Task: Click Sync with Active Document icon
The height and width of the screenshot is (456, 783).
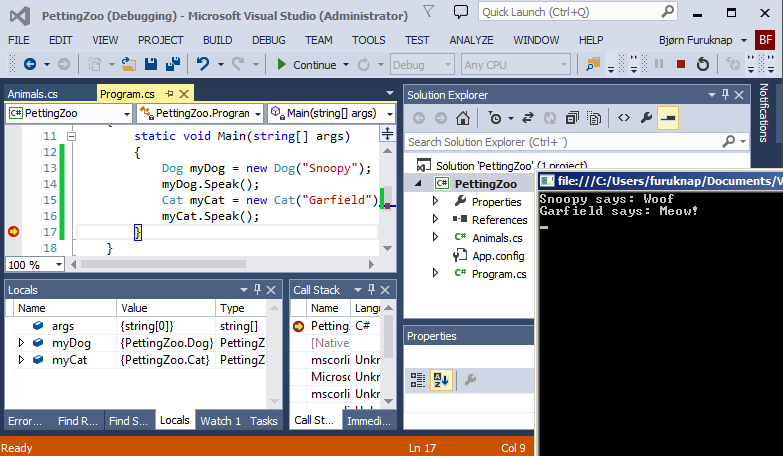Action: (x=528, y=118)
